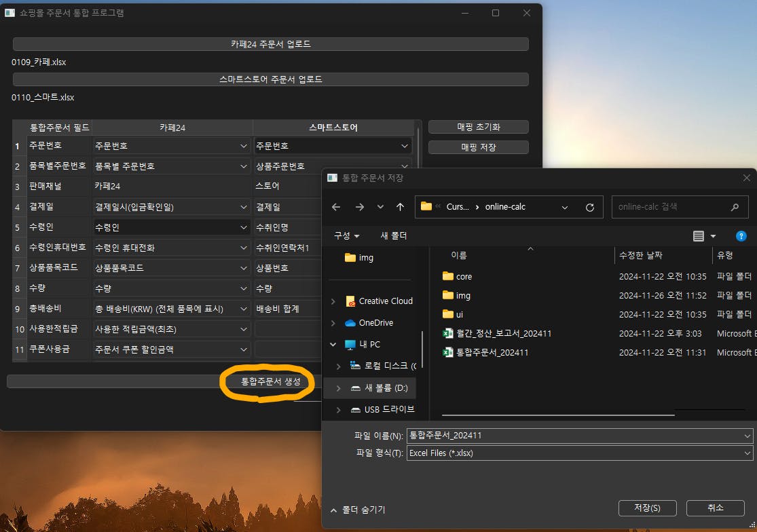Expand USB 드라이브 tree node

[x=338, y=409]
